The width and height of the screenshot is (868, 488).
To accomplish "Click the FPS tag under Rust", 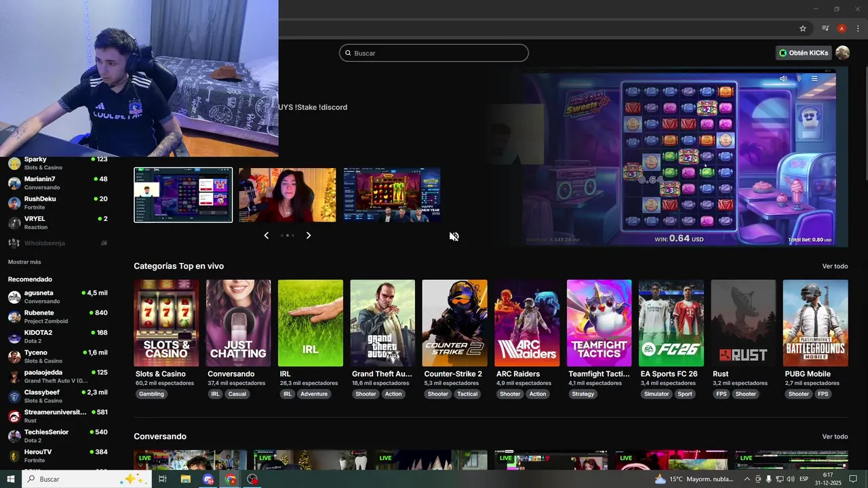I will [722, 394].
